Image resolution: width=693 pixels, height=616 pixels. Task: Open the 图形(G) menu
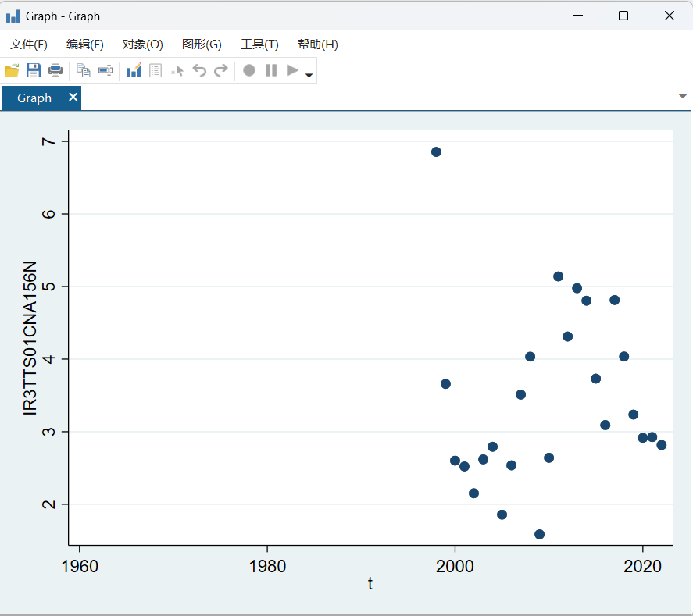pyautogui.click(x=202, y=45)
